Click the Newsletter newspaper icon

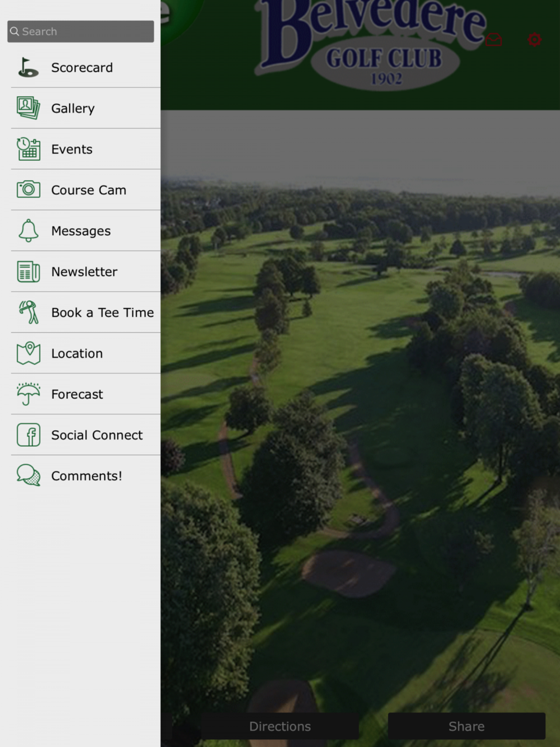(x=28, y=272)
